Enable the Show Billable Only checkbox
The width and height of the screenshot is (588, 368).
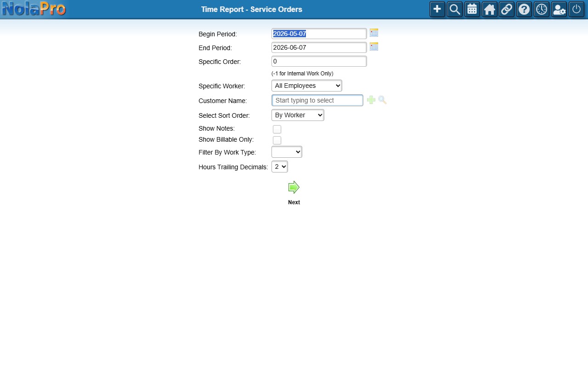pyautogui.click(x=277, y=140)
